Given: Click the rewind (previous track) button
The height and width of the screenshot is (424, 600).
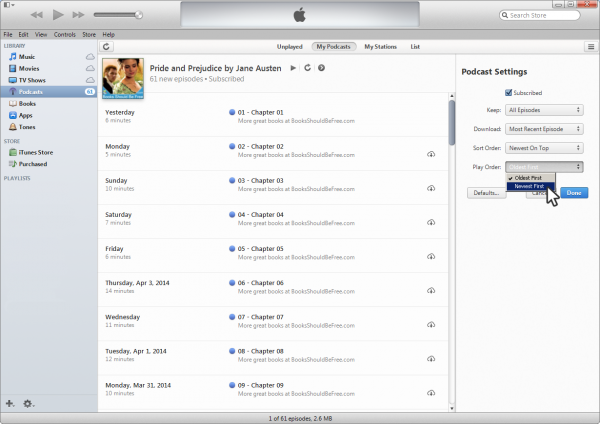Looking at the screenshot, I should [x=37, y=15].
